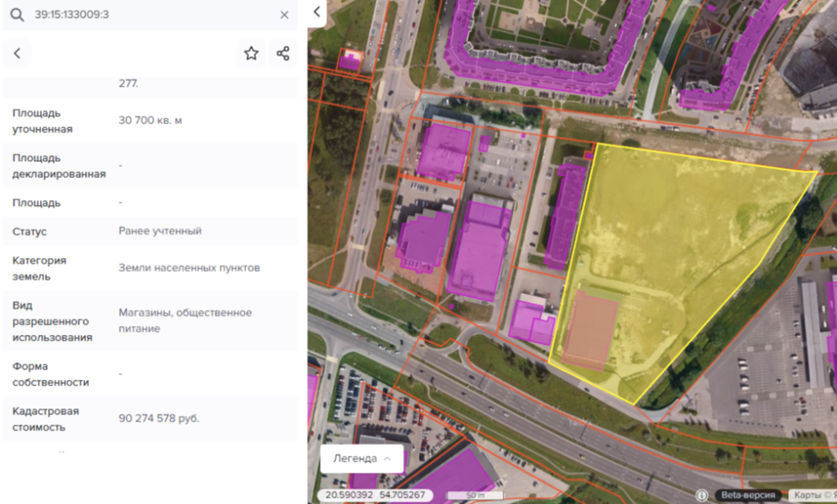Go back using the left arrow
The image size is (837, 504).
[17, 54]
